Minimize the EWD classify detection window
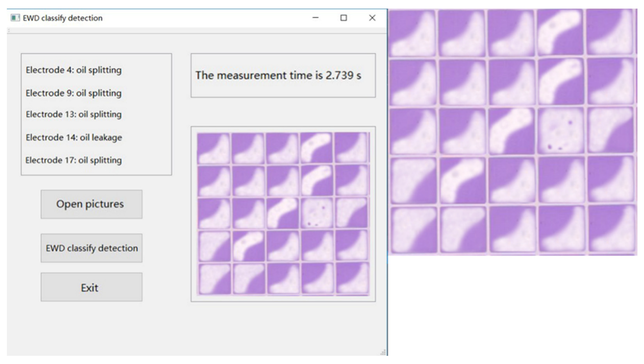This screenshot has height=364, width=644. point(315,18)
